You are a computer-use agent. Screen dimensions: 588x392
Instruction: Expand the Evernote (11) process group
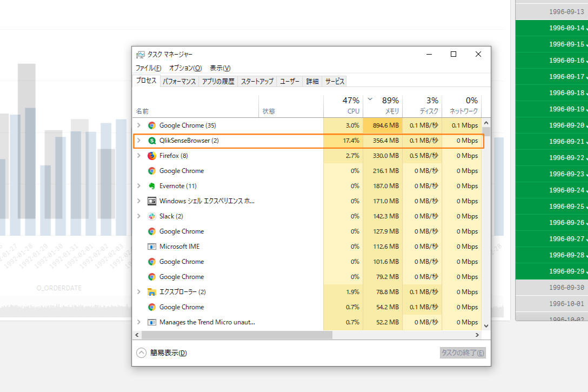[139, 185]
